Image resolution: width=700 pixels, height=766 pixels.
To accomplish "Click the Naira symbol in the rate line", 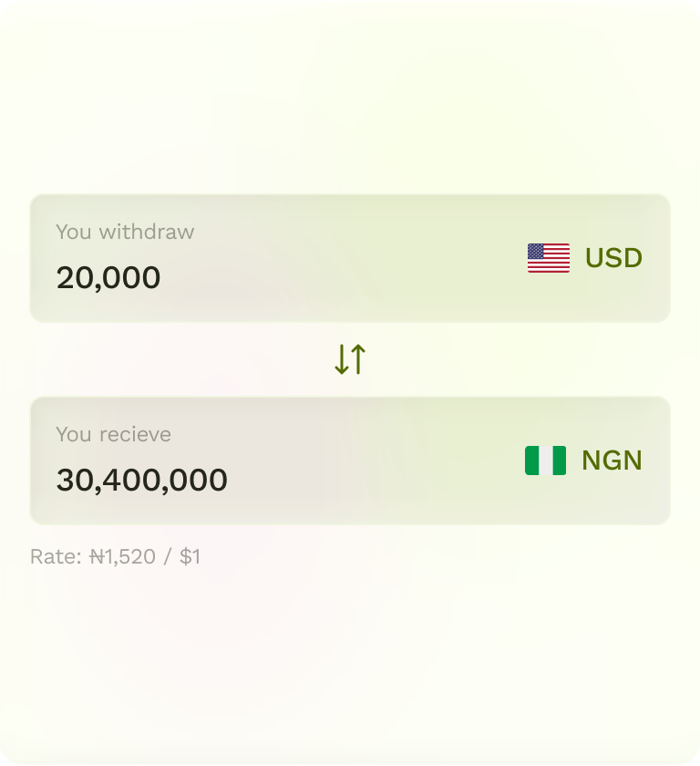I will tap(98, 556).
